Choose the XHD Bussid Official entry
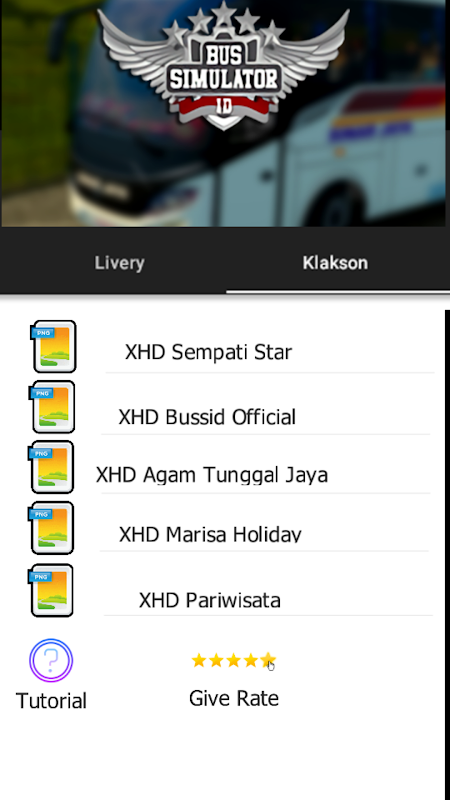450x800 pixels. [x=207, y=417]
